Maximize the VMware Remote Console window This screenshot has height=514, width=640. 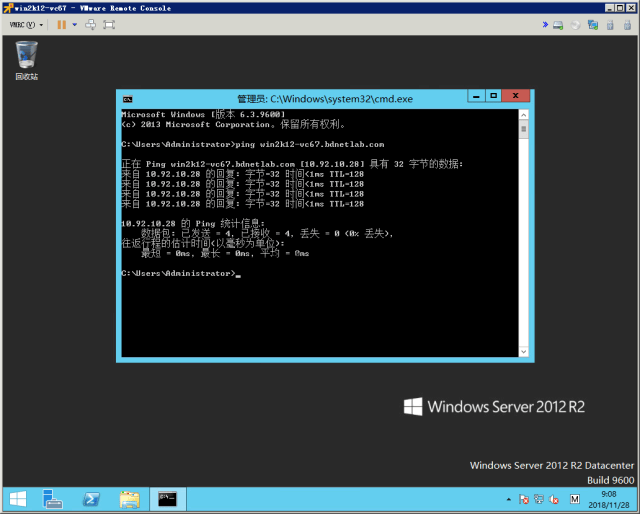point(619,8)
